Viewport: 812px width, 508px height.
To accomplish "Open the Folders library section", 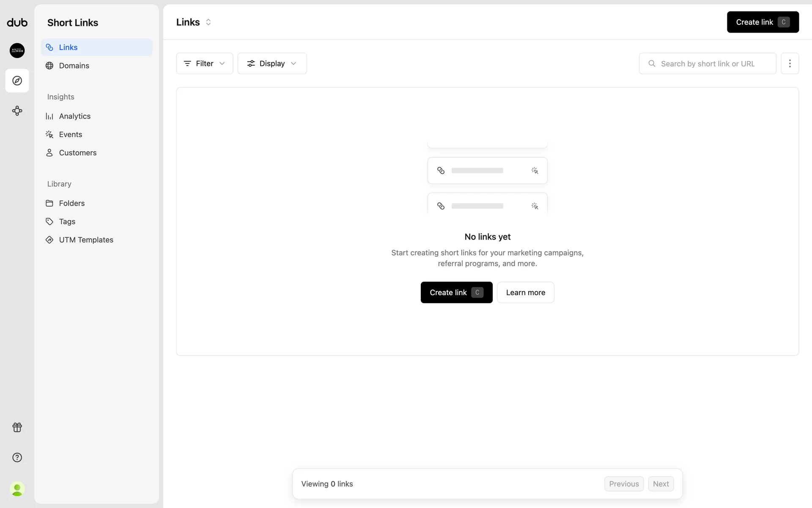I will (x=71, y=203).
